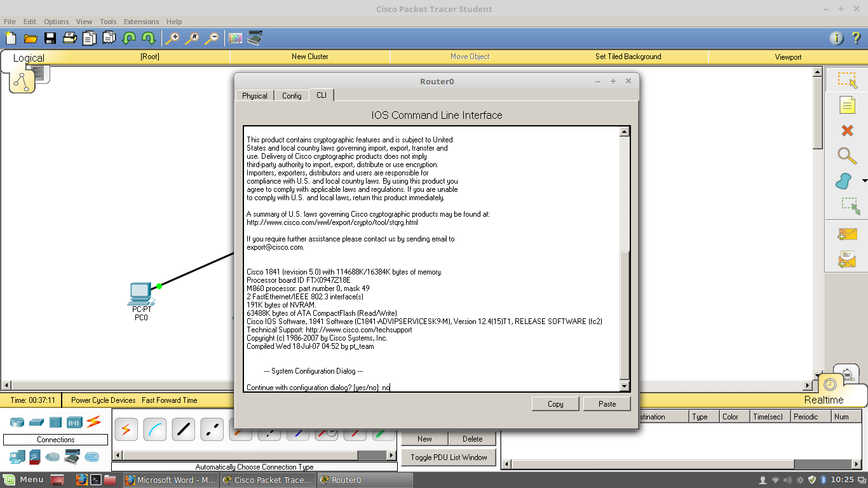Choose Automatically Choose Connection Type lightning icon
Viewport: 868px width, 488px height.
(x=126, y=429)
